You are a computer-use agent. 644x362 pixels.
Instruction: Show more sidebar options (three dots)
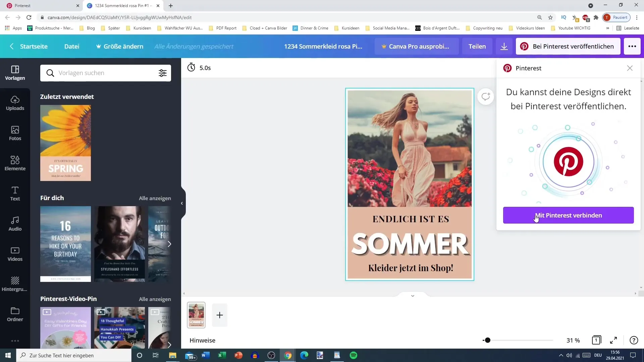15,341
